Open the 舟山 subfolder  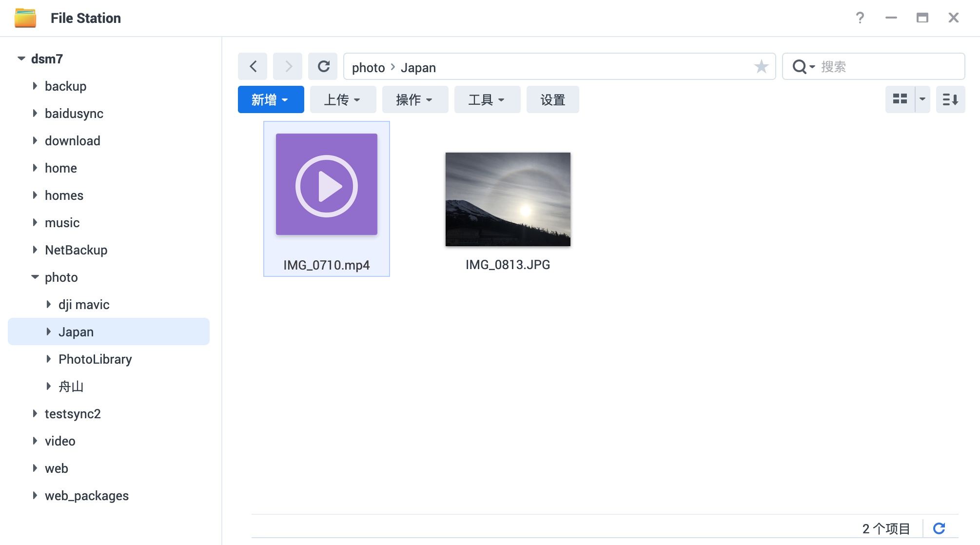pyautogui.click(x=71, y=387)
